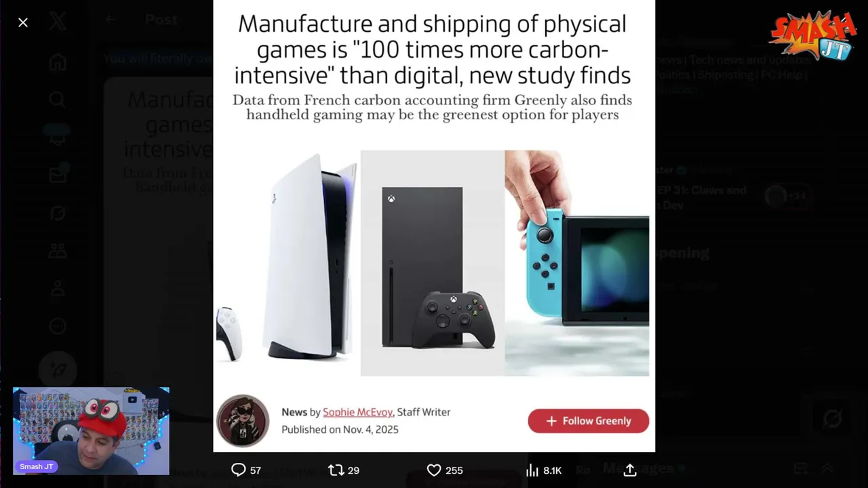This screenshot has height=488, width=868.
Task: Open Profile person icon in sidebar
Action: 58,289
